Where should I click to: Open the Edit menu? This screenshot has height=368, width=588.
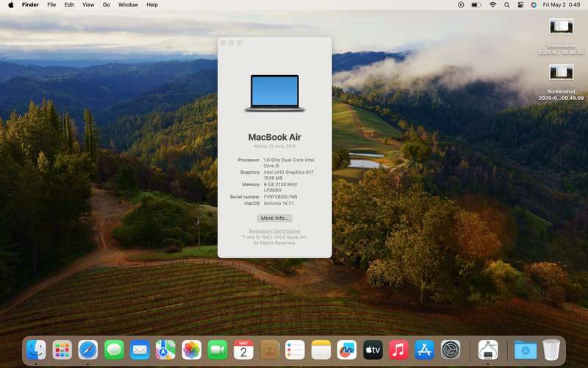tap(69, 5)
